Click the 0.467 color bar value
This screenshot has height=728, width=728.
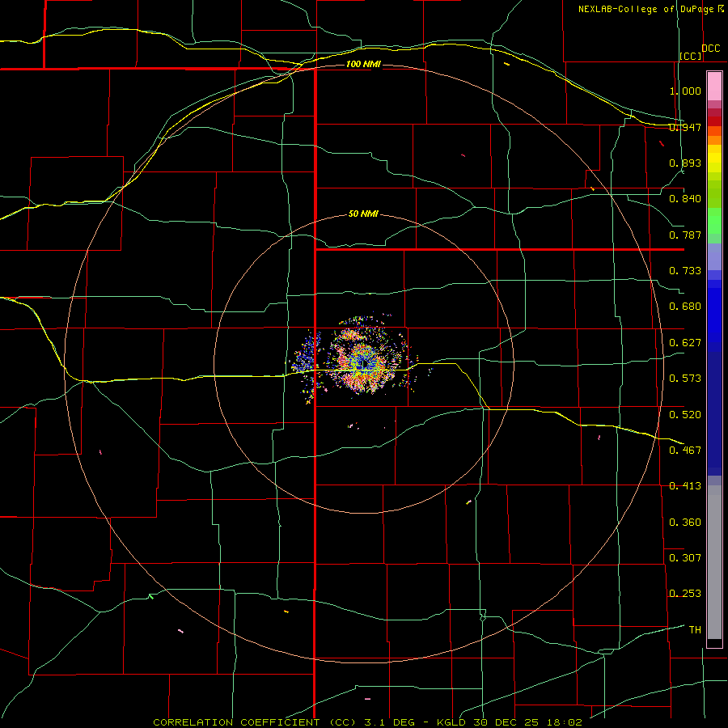(x=685, y=451)
